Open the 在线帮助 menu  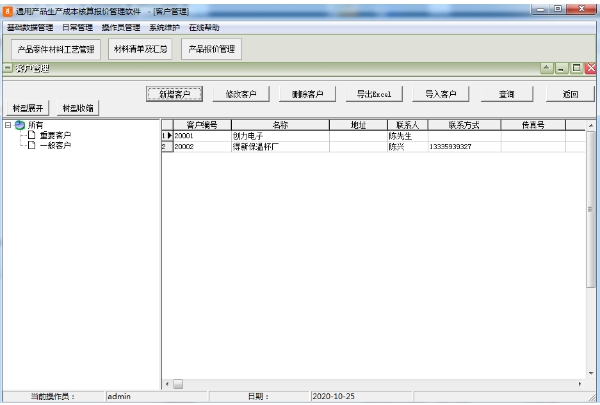click(204, 28)
